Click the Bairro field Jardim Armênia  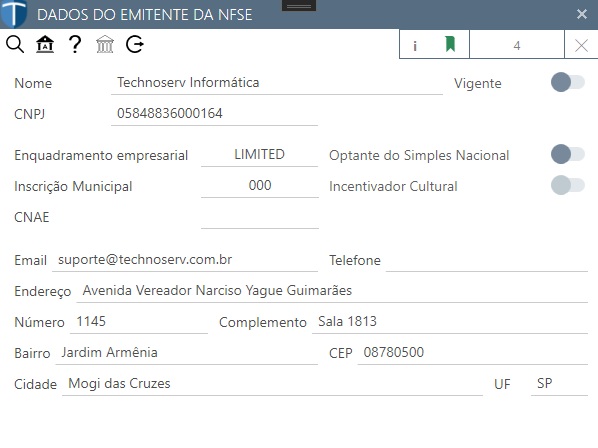[x=187, y=353]
